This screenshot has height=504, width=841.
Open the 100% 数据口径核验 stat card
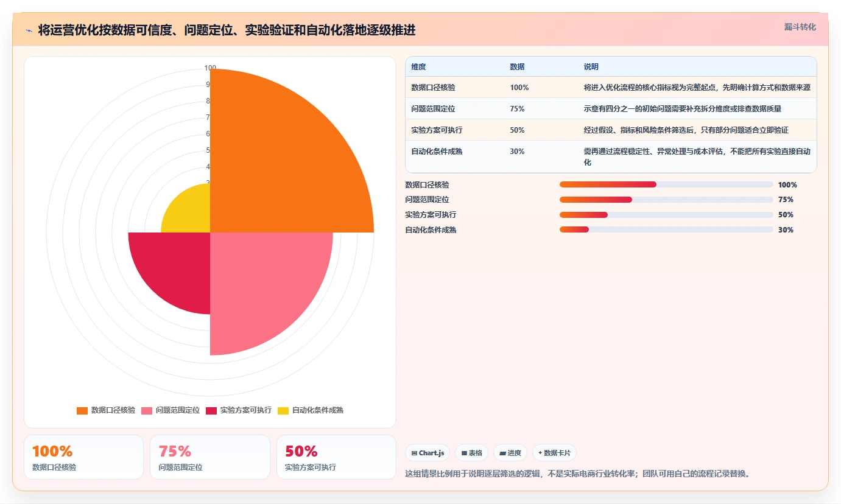pos(83,457)
